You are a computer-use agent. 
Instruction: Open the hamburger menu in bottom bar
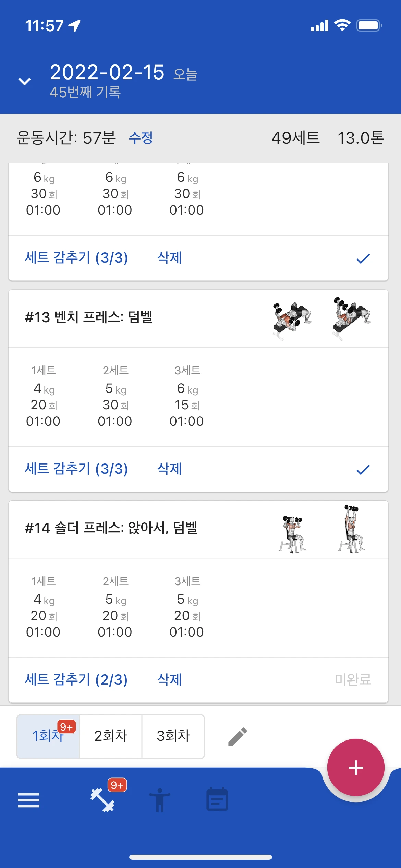29,800
